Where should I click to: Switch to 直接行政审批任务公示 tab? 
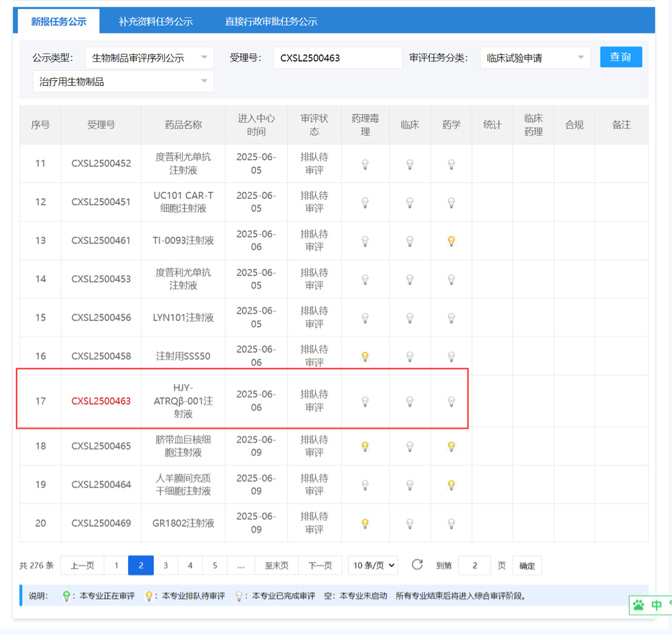(271, 22)
